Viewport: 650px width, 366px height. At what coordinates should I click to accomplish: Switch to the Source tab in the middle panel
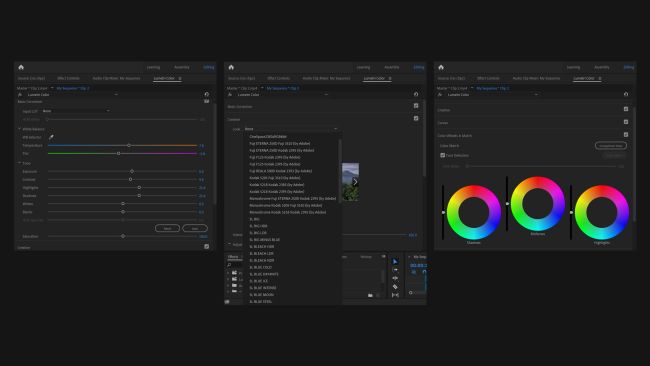(242, 78)
